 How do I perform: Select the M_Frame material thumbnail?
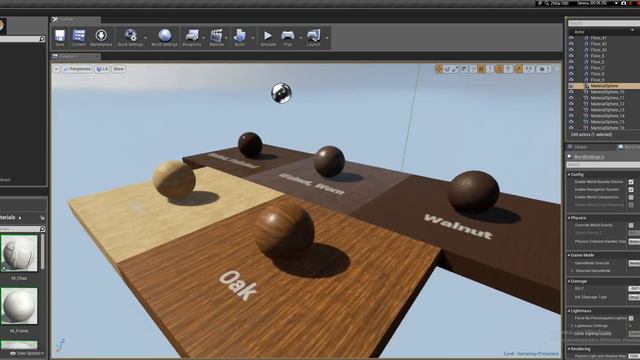(19, 306)
